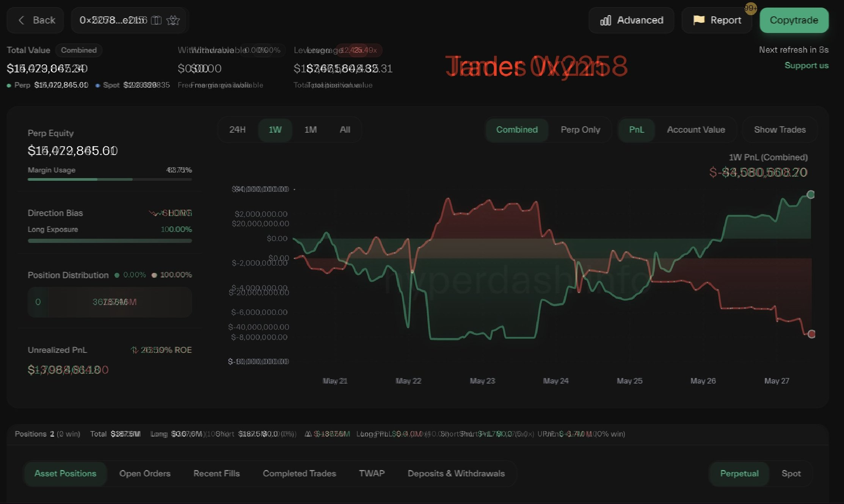Click the 99+ notification badge
The image size is (844, 504).
[x=750, y=8]
